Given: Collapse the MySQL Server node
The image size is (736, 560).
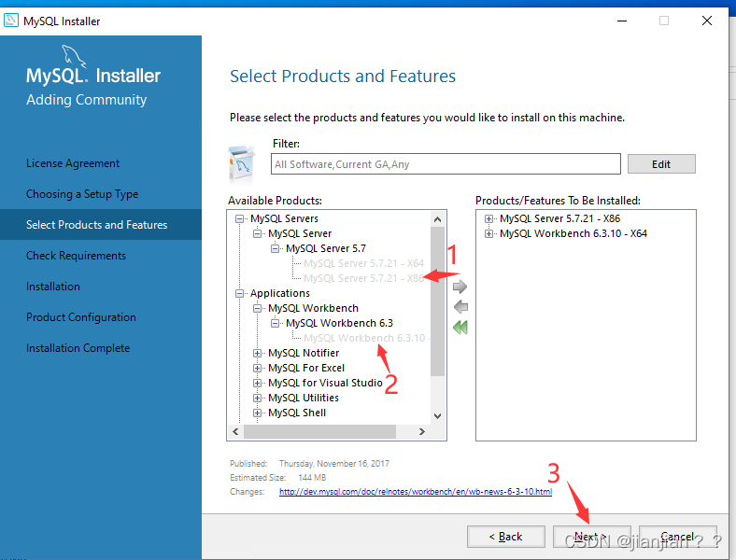Looking at the screenshot, I should click(x=257, y=233).
